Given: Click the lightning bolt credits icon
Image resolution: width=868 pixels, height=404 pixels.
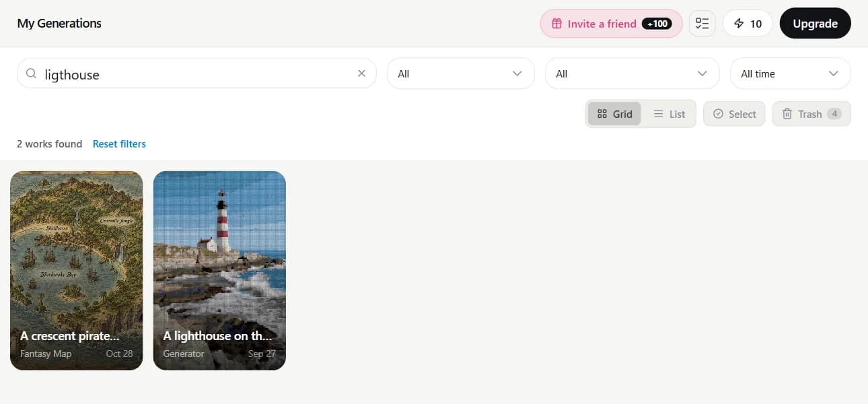Looking at the screenshot, I should point(739,24).
